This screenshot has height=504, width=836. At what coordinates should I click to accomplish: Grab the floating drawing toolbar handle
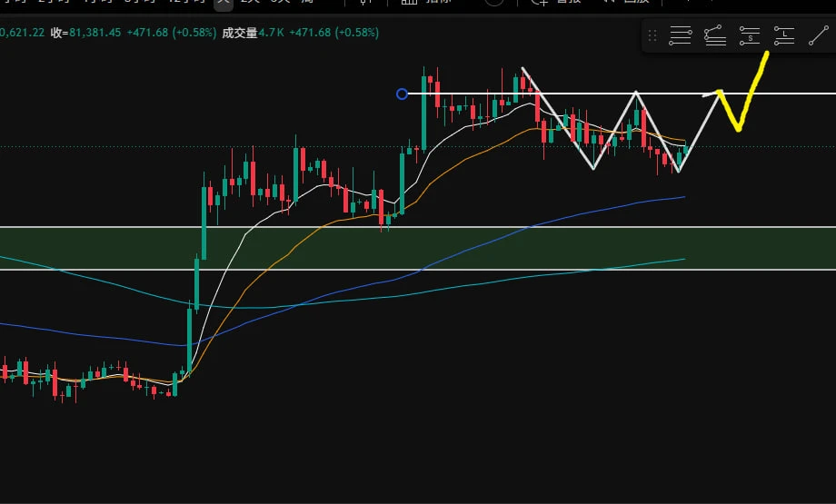click(x=652, y=35)
